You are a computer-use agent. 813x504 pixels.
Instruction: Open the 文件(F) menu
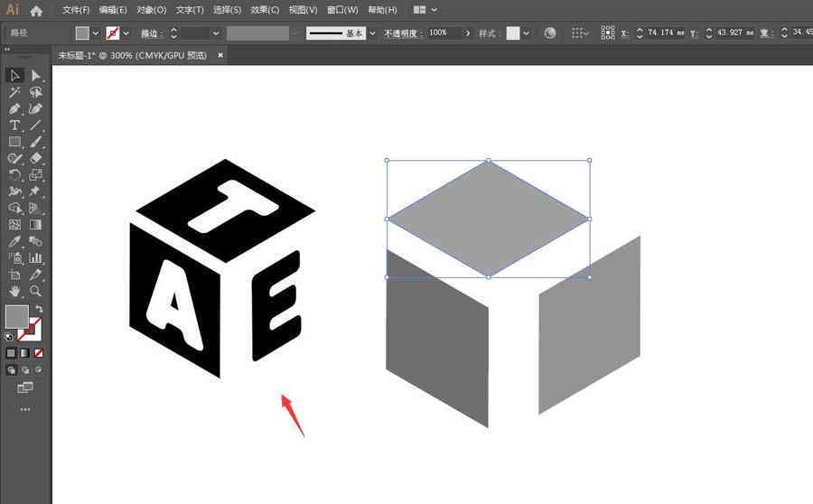pos(76,10)
